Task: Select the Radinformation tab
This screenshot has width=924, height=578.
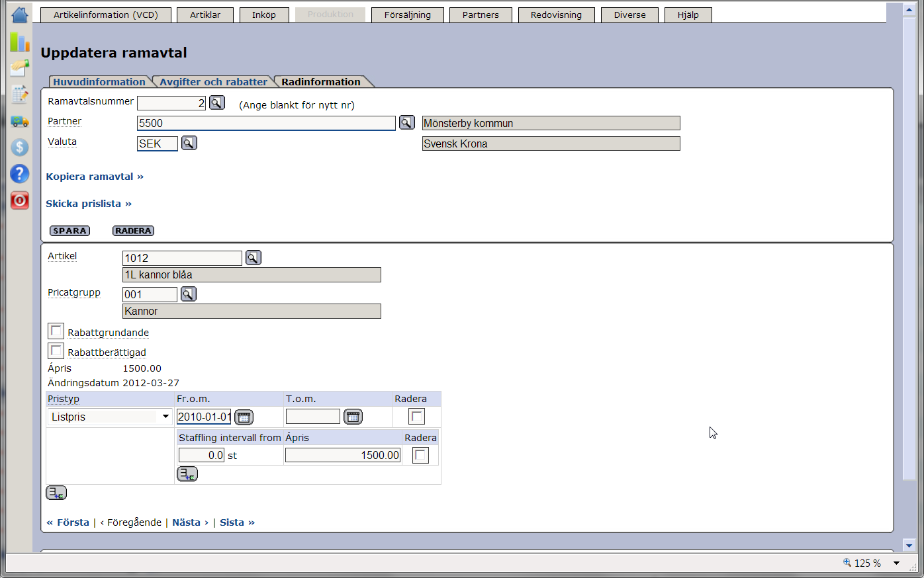Action: click(x=321, y=82)
